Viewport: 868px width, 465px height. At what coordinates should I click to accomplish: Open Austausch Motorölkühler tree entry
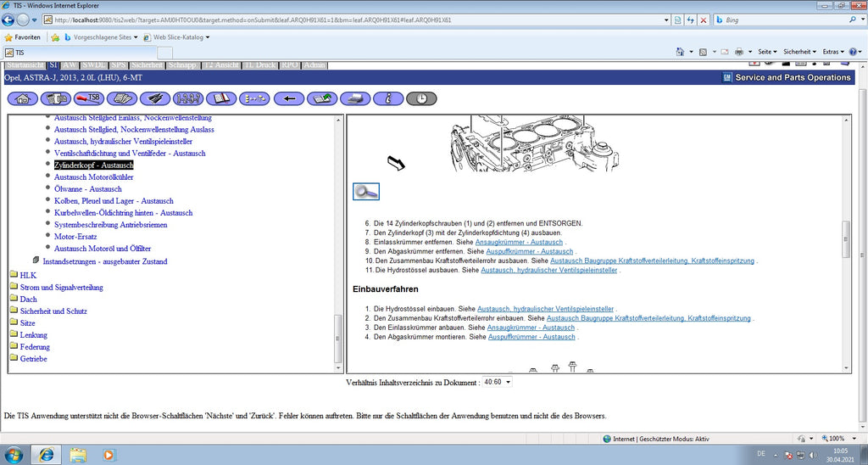point(93,177)
